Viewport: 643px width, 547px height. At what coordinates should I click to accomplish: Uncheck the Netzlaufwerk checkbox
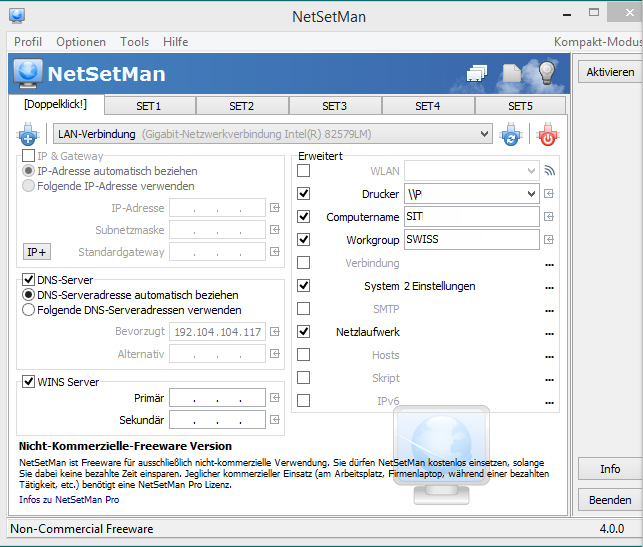[303, 331]
